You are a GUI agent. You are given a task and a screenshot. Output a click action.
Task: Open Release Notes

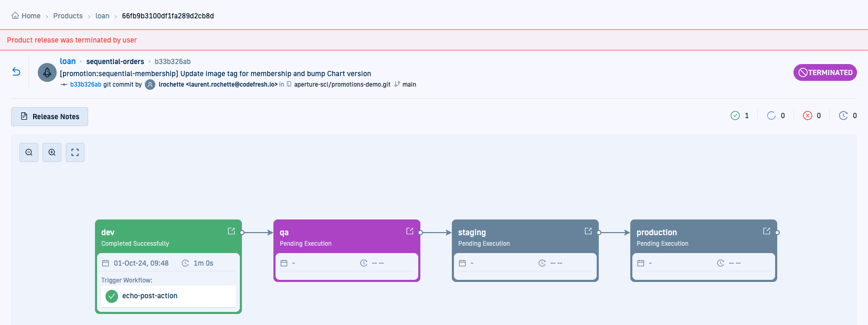[x=50, y=117]
